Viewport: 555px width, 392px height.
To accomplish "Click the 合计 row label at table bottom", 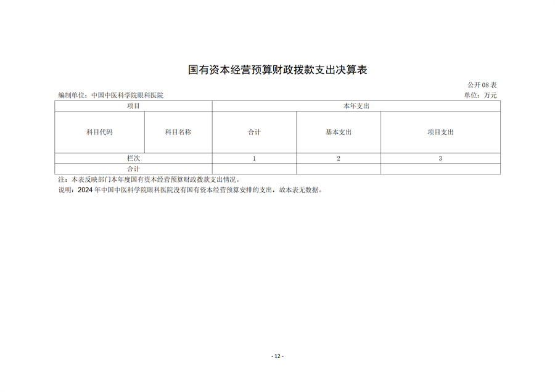I will (x=133, y=169).
